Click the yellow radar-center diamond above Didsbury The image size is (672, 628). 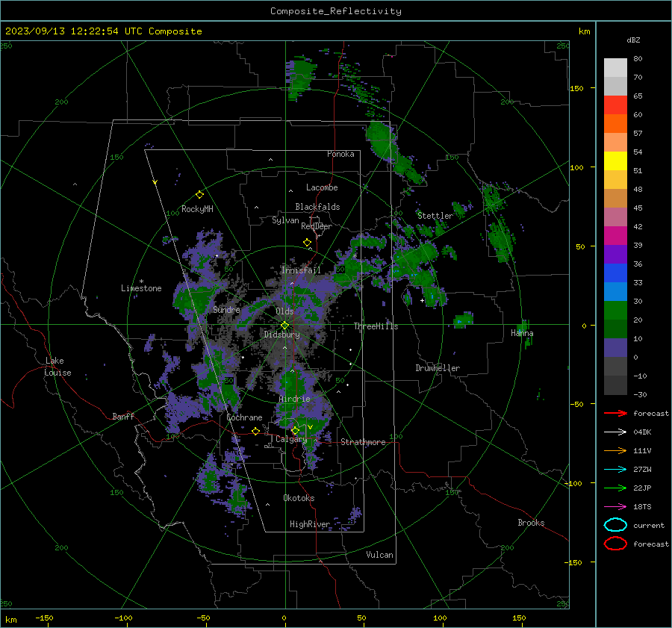(284, 326)
